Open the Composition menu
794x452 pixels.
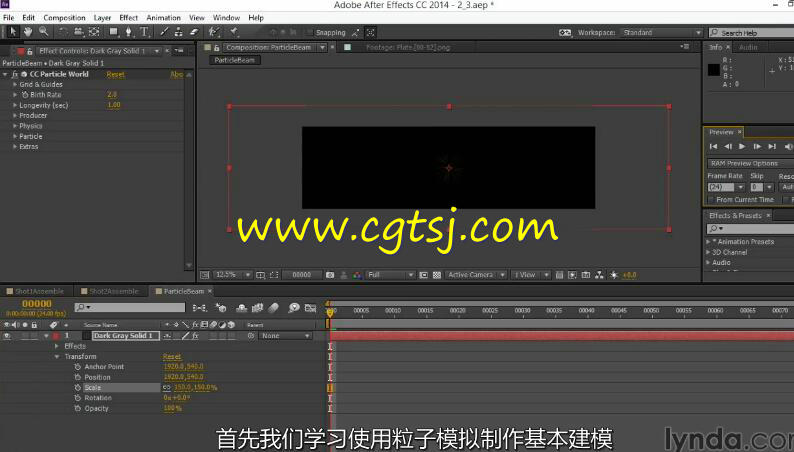point(64,18)
